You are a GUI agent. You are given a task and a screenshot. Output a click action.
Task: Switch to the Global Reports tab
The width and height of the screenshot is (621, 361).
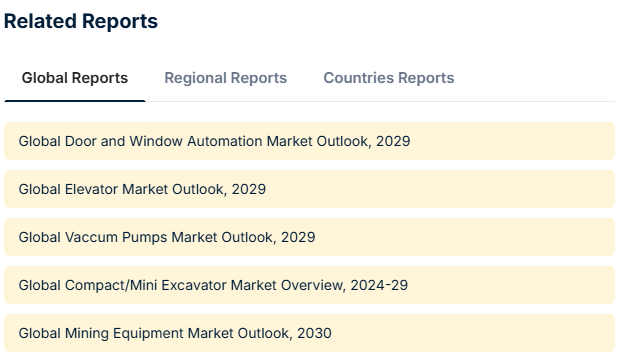74,78
